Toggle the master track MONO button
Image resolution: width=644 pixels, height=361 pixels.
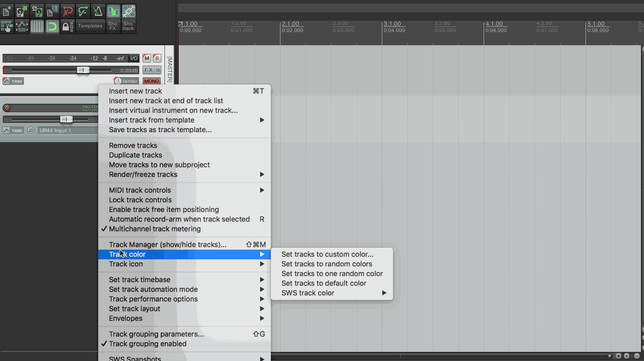(x=151, y=81)
